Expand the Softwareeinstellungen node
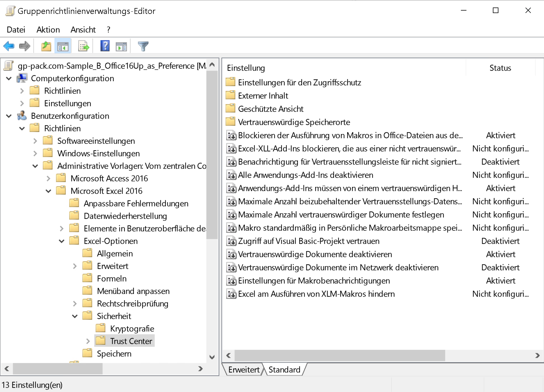 pos(35,141)
